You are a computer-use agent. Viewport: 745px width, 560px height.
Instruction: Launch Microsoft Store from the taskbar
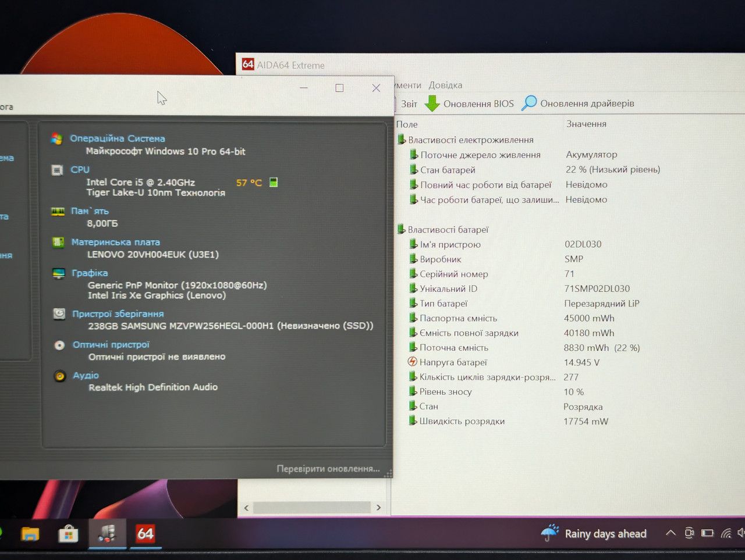click(68, 534)
